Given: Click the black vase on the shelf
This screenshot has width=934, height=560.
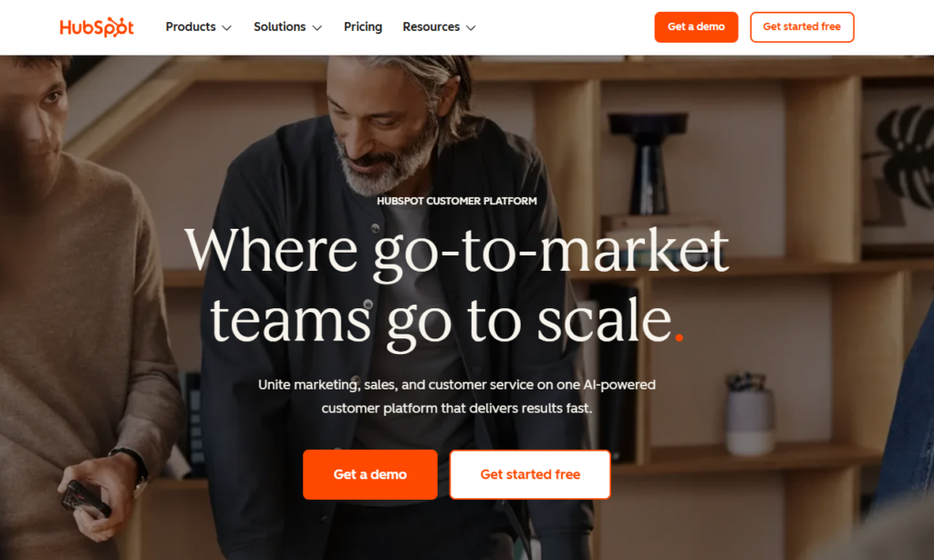Looking at the screenshot, I should pyautogui.click(x=649, y=163).
